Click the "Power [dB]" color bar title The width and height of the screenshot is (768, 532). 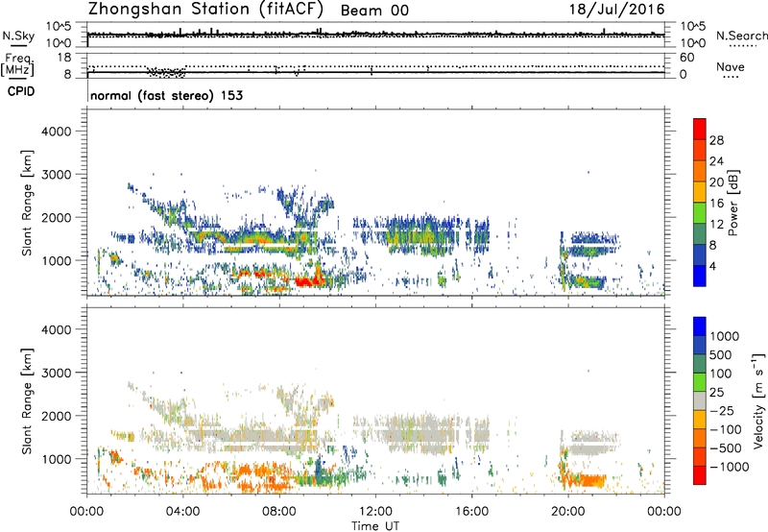[x=732, y=203]
